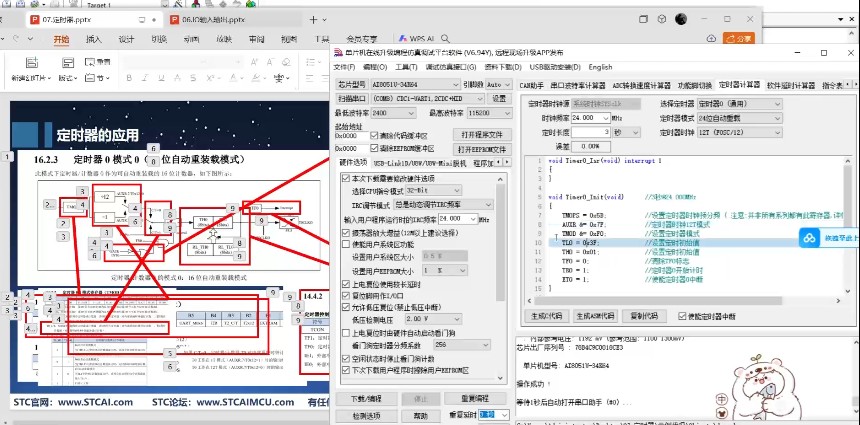
Task: Click the cloud upload icon beside Share
Action: point(711,38)
